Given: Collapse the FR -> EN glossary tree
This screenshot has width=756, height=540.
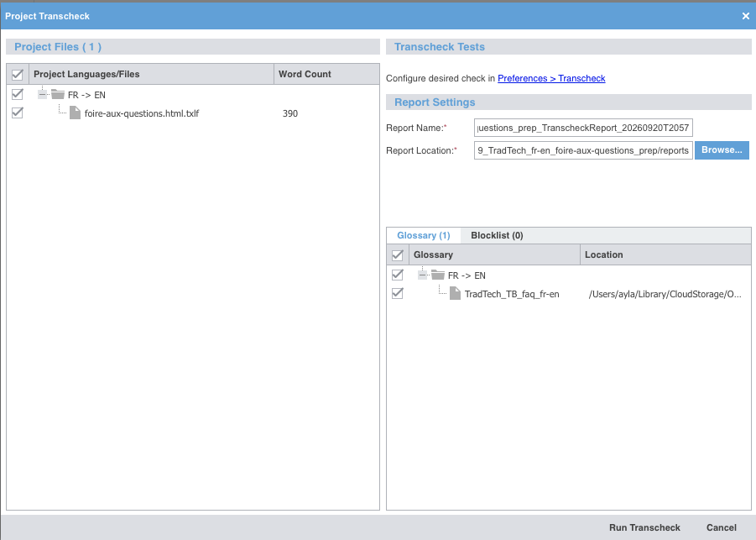Looking at the screenshot, I should pyautogui.click(x=422, y=275).
